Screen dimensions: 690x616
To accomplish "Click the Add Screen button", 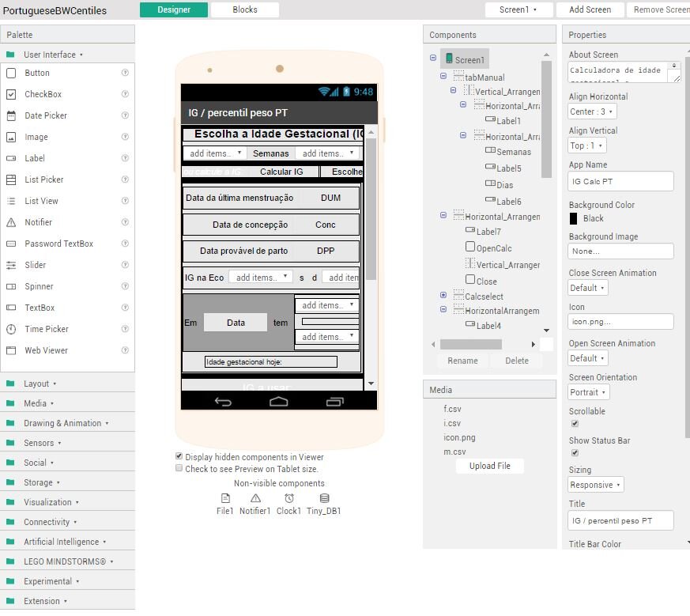I will click(590, 9).
